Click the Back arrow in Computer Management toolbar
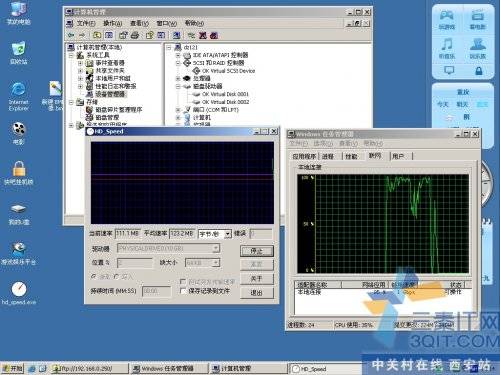The height and width of the screenshot is (375, 500). pos(71,35)
